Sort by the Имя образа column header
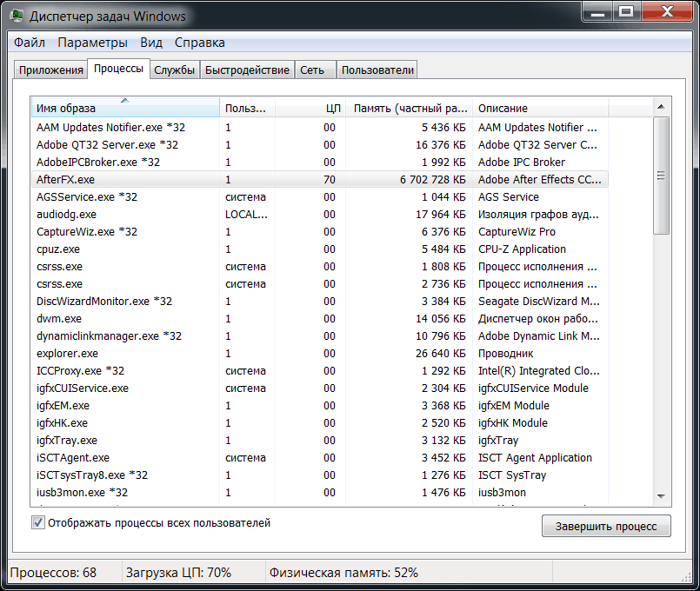This screenshot has height=591, width=700. [125, 108]
